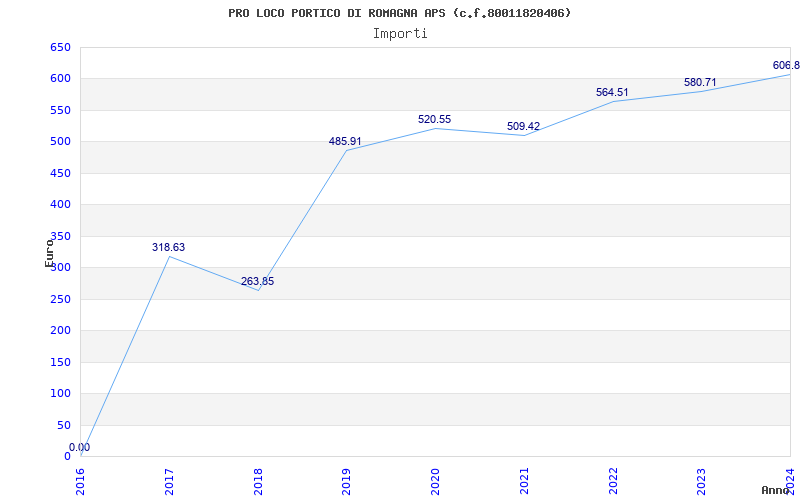
Task: Click the 2018 x-axis year label
Action: 259,481
